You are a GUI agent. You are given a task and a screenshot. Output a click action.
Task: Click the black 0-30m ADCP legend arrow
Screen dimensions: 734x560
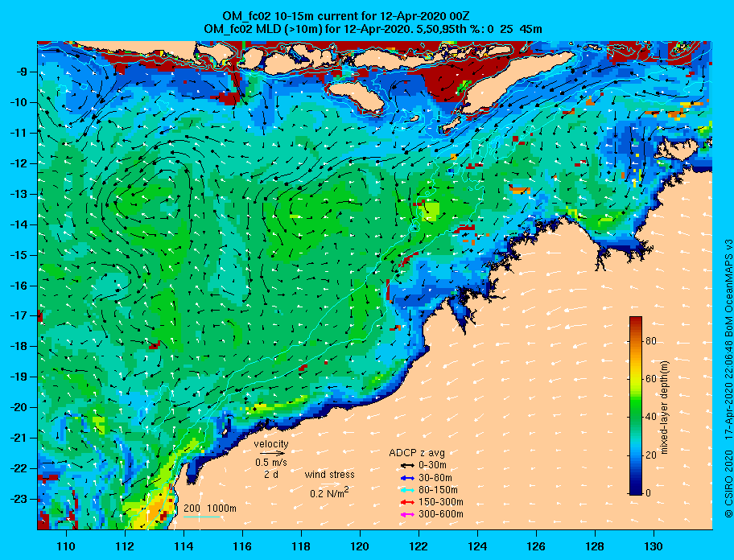406,466
